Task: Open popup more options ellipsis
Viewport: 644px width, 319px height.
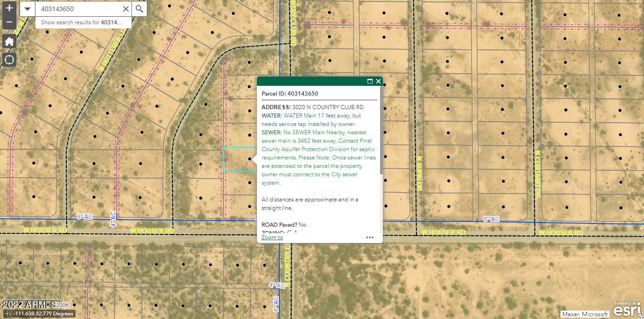Action: coord(370,237)
